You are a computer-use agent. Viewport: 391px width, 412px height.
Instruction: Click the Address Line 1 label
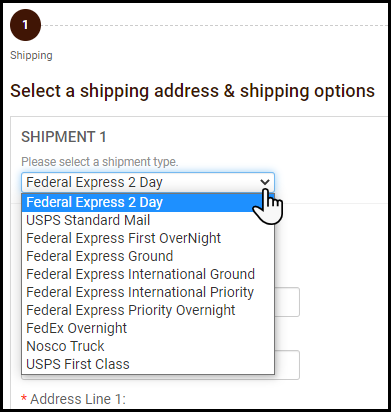pyautogui.click(x=74, y=399)
